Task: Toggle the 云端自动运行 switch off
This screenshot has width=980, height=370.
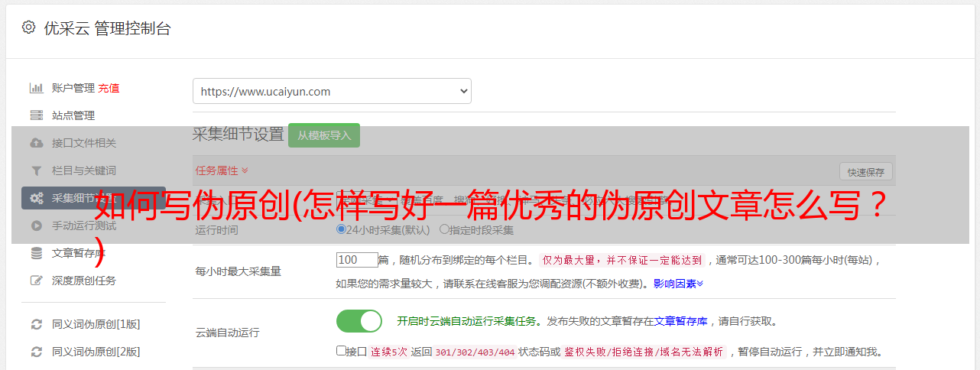Action: point(359,321)
